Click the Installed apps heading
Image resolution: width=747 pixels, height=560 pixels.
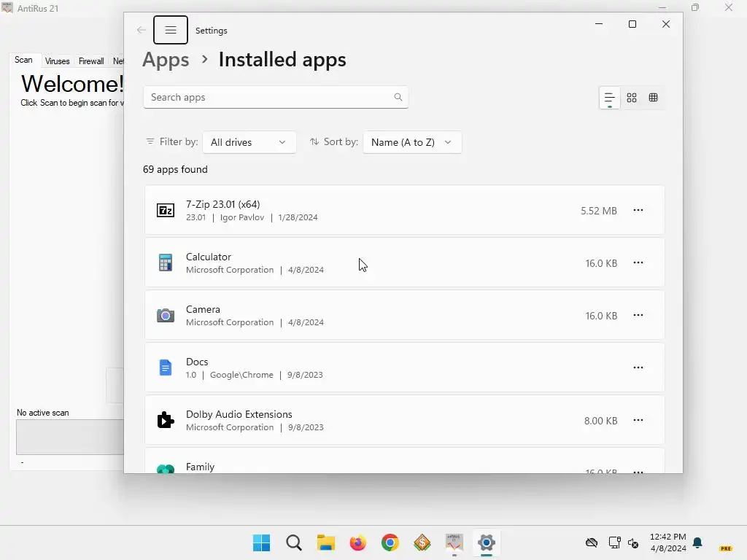click(x=282, y=60)
